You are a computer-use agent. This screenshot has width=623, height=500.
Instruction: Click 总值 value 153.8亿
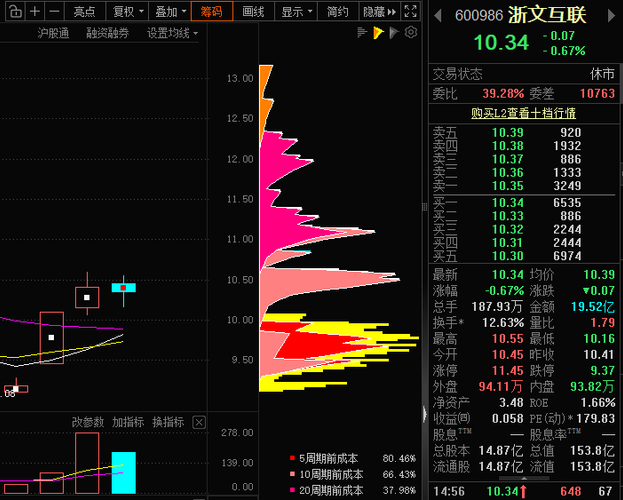(593, 451)
